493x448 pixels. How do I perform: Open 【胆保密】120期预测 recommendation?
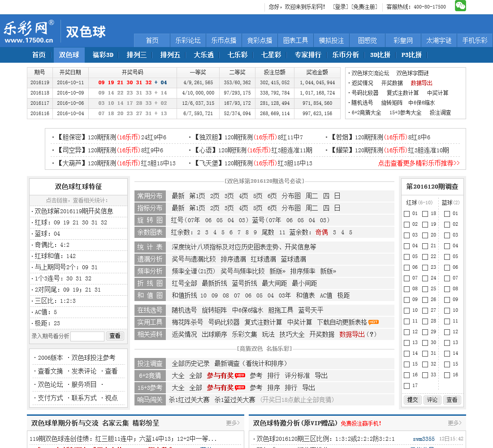(111, 137)
